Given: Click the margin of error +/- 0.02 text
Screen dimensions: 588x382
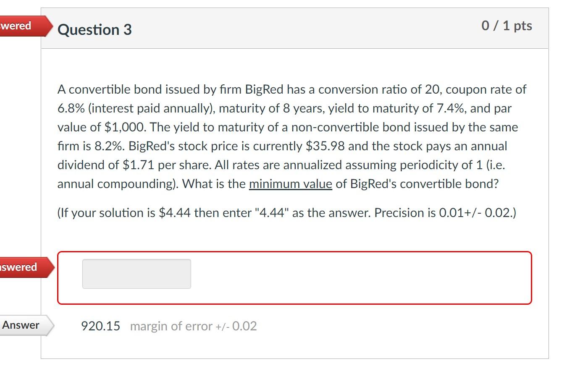Looking at the screenshot, I should tap(193, 326).
